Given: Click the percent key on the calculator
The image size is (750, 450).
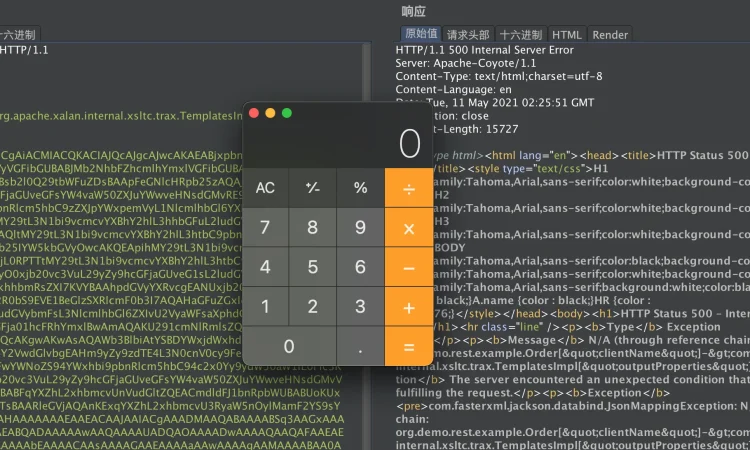Looking at the screenshot, I should coord(361,187).
